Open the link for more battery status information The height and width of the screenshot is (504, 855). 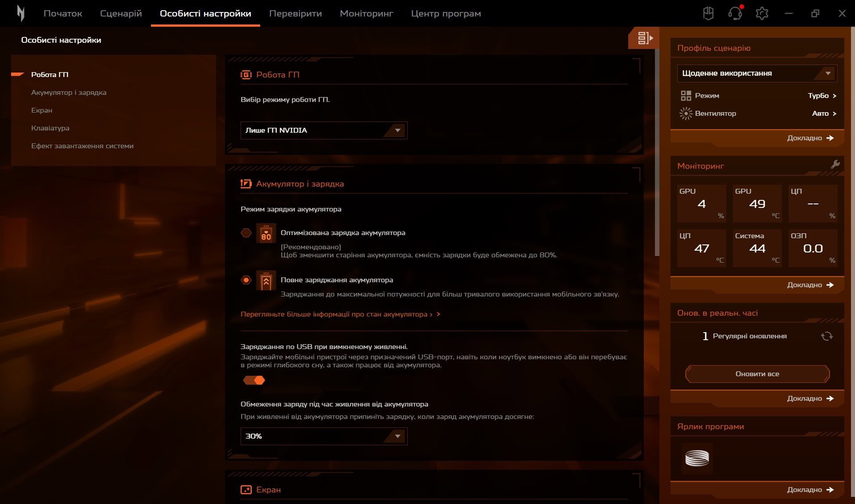tap(340, 314)
